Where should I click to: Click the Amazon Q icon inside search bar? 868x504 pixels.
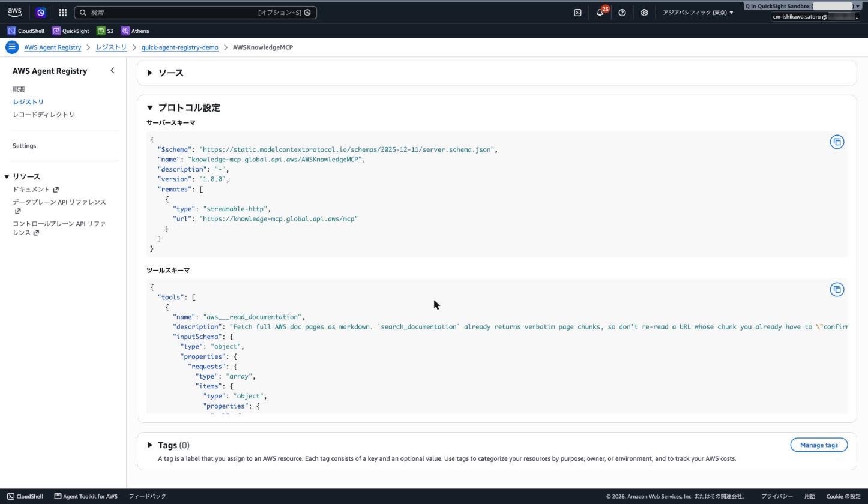[x=307, y=13]
